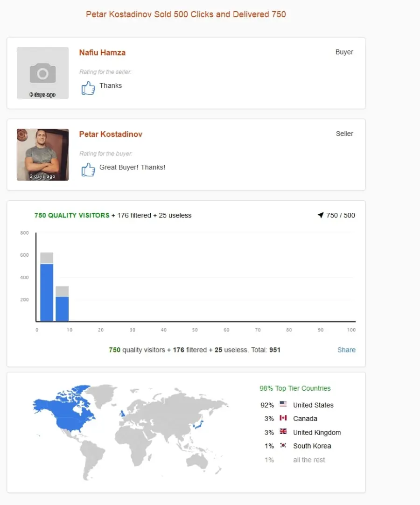Click the Share link below the chart
This screenshot has width=420, height=505.
(x=346, y=350)
